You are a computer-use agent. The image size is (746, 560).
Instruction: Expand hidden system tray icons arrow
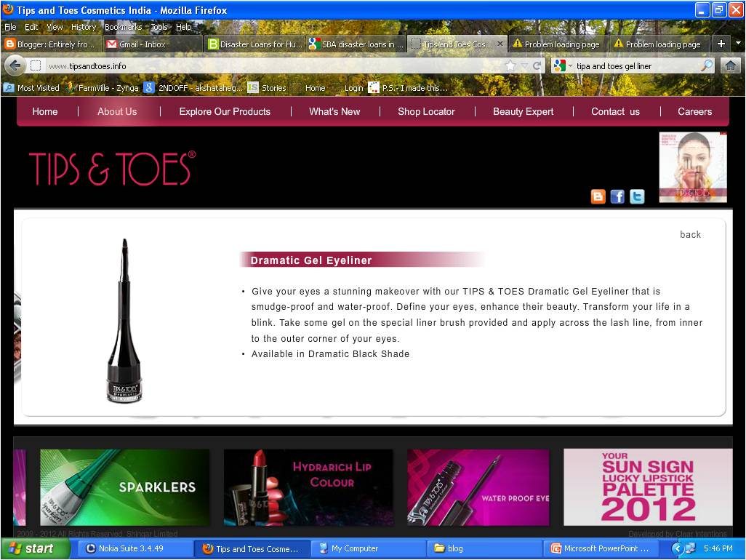point(677,548)
